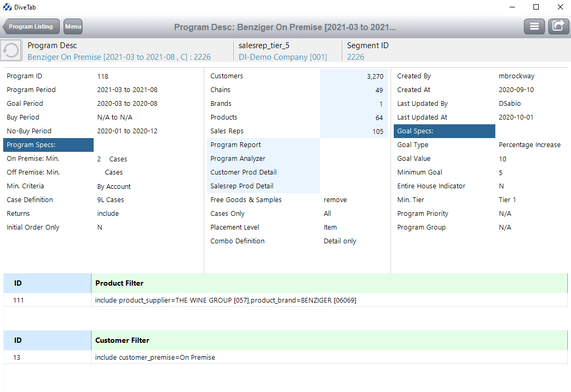Click the Sales Reps count 105
Viewport: 571px width, 392px height.
pos(378,131)
